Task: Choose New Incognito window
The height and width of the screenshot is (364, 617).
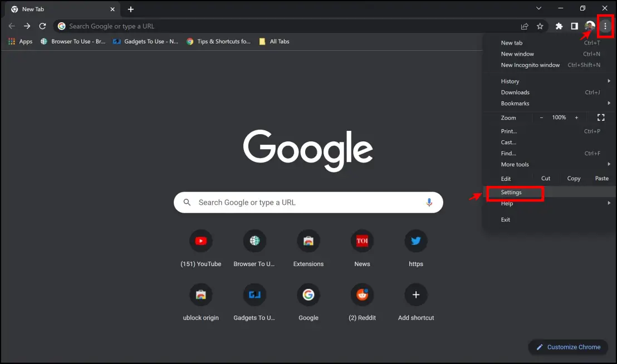Action: click(x=550, y=65)
